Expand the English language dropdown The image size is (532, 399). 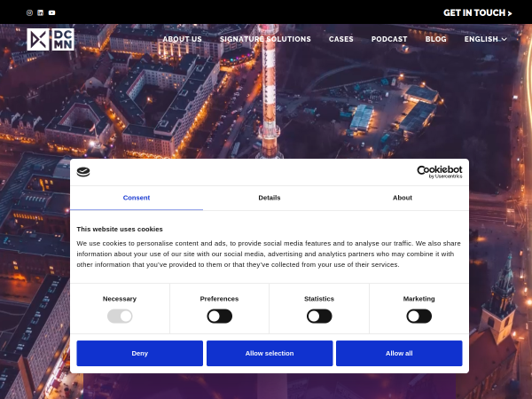(x=485, y=39)
